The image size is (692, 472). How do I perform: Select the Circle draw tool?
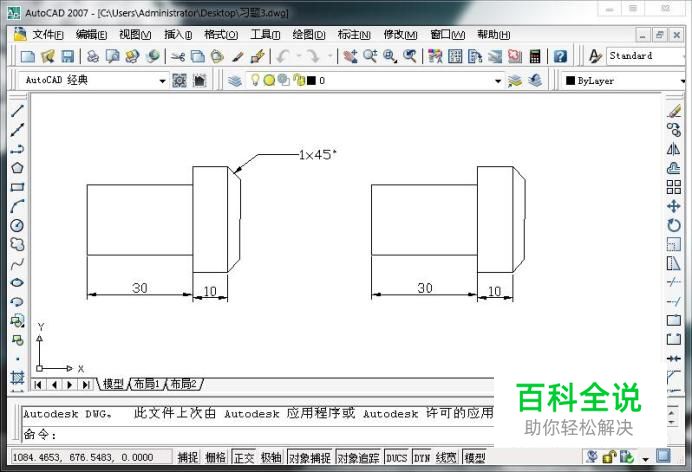[17, 225]
